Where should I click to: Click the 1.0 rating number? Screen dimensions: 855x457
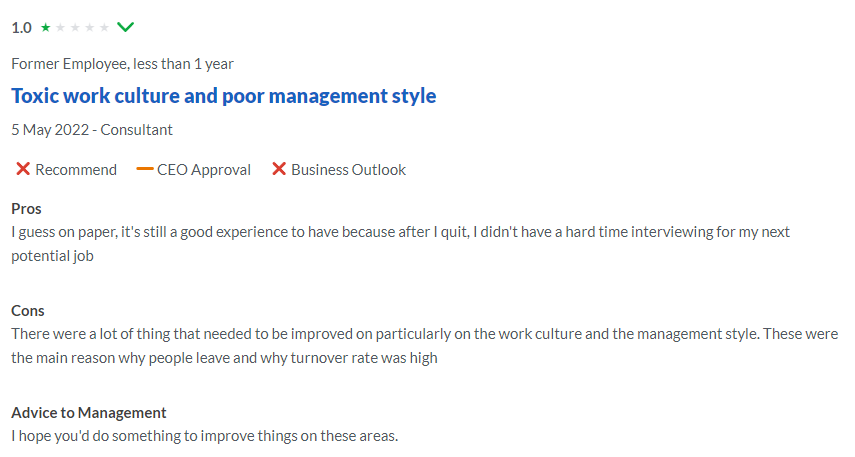pos(21,28)
